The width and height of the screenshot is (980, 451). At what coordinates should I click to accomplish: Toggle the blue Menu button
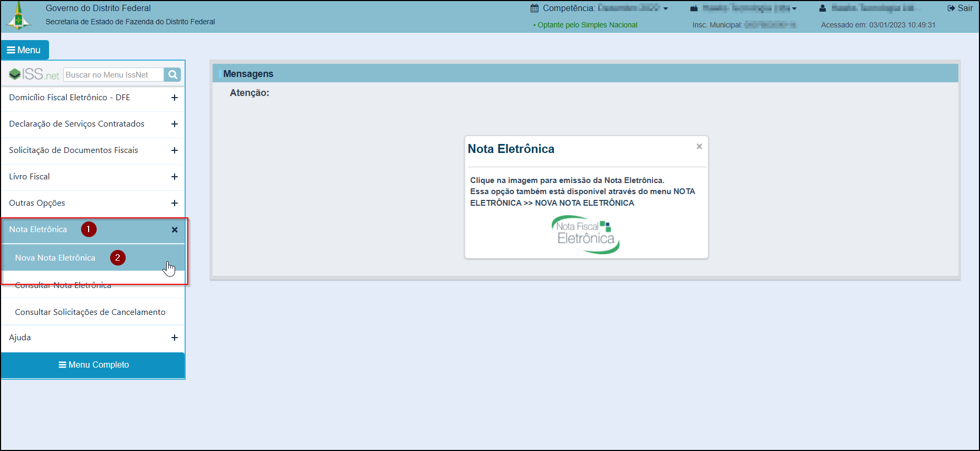pyautogui.click(x=25, y=50)
